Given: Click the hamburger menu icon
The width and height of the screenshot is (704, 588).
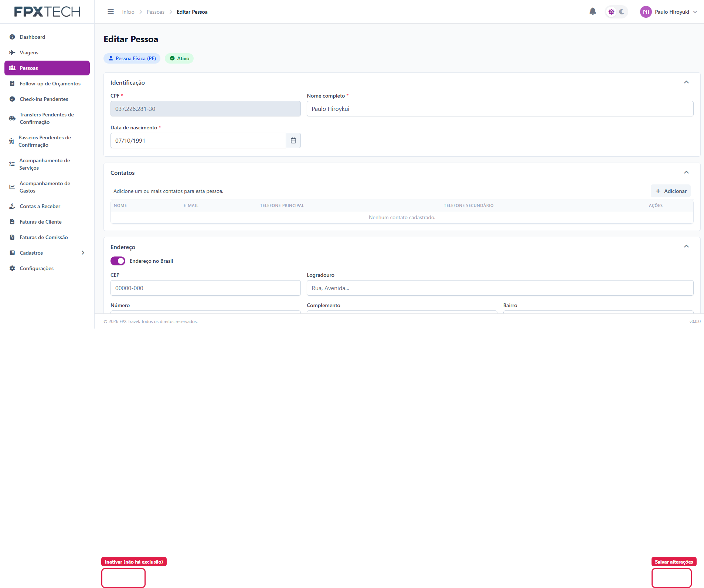Looking at the screenshot, I should coord(110,12).
